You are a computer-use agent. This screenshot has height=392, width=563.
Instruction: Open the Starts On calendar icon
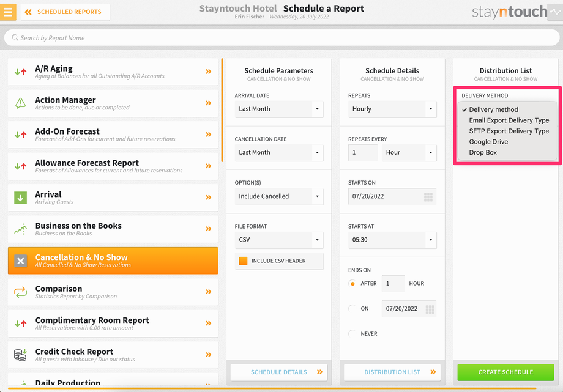[428, 197]
